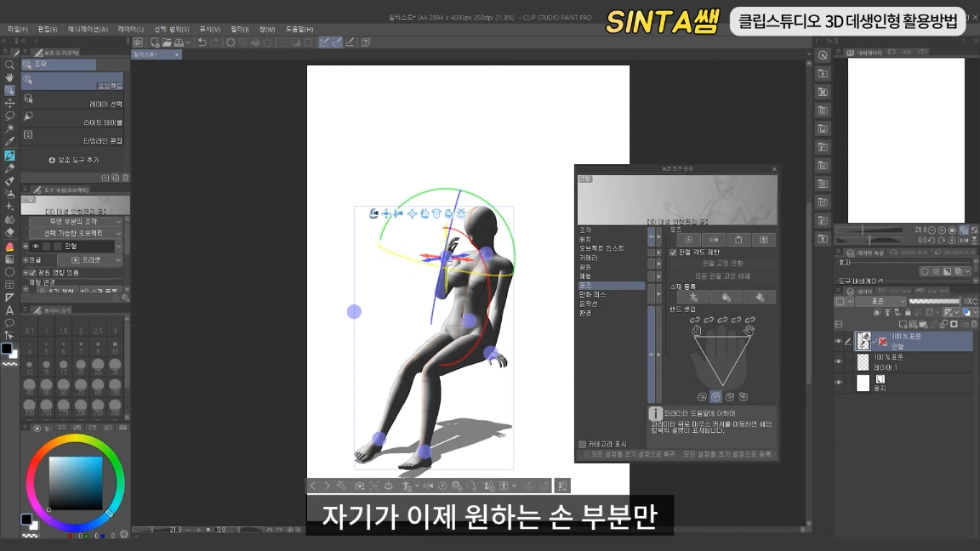Delete sub tool with trash icon
Viewport: 980px width, 551px height.
pyautogui.click(x=125, y=178)
